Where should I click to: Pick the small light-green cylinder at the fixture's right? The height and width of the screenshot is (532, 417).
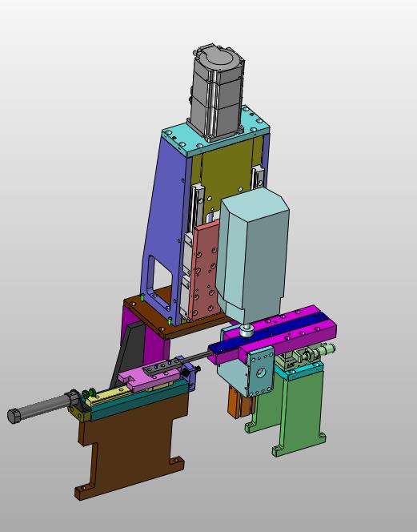(327, 349)
